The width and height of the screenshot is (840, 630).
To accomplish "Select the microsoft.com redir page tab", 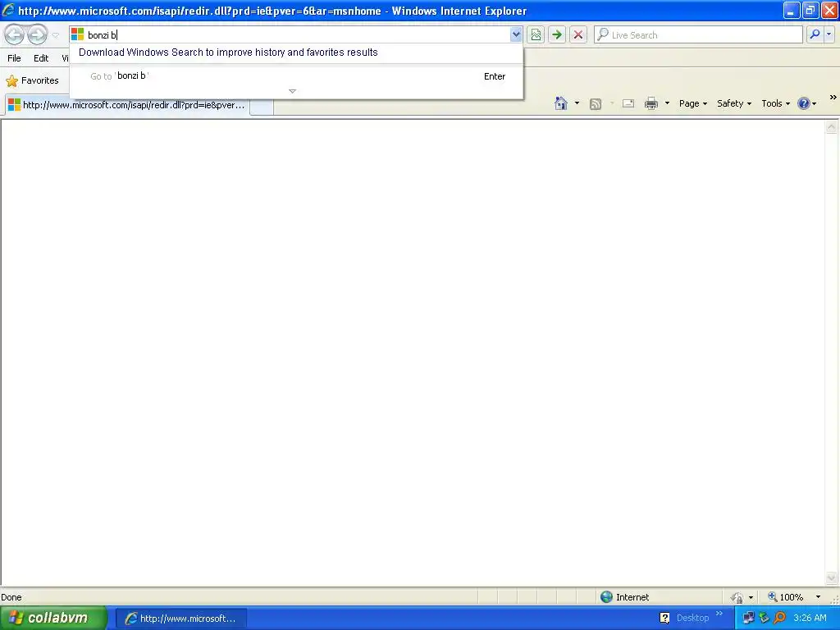I will tap(127, 105).
